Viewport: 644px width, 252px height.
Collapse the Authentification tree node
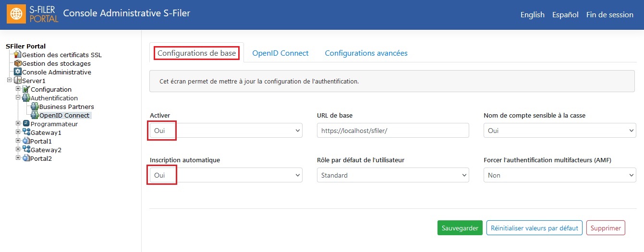click(18, 97)
